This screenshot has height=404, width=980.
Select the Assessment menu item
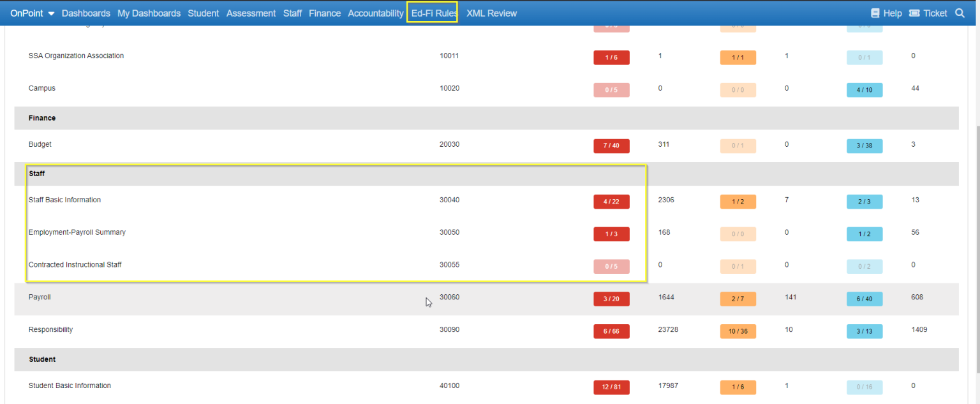click(x=251, y=13)
